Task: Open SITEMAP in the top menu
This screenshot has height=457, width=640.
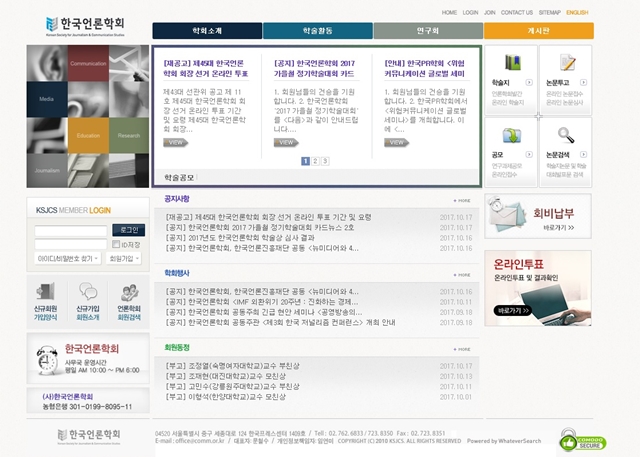Action: [x=549, y=13]
